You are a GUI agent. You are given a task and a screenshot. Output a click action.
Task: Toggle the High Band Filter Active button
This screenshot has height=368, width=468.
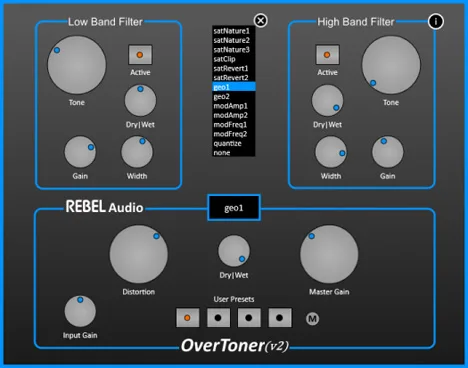point(327,55)
